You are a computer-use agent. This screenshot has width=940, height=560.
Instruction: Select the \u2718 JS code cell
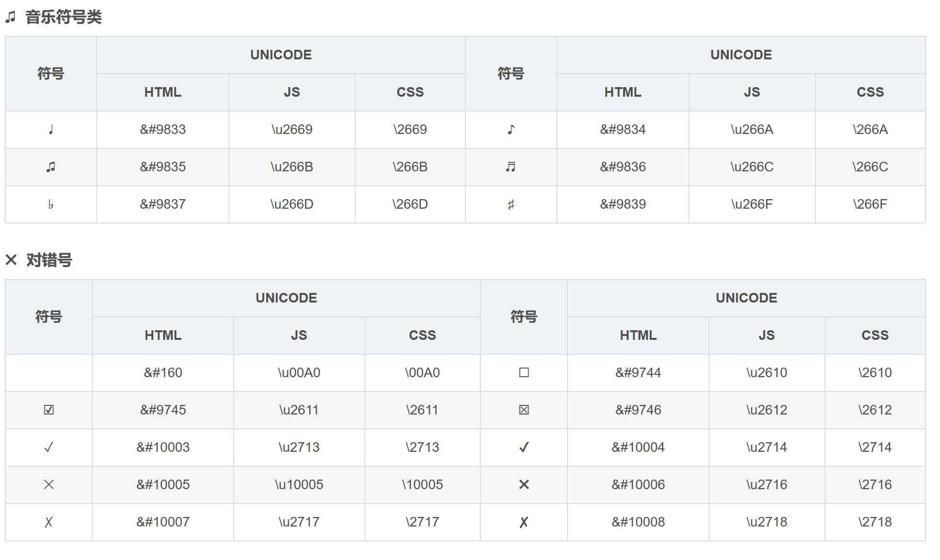[767, 522]
